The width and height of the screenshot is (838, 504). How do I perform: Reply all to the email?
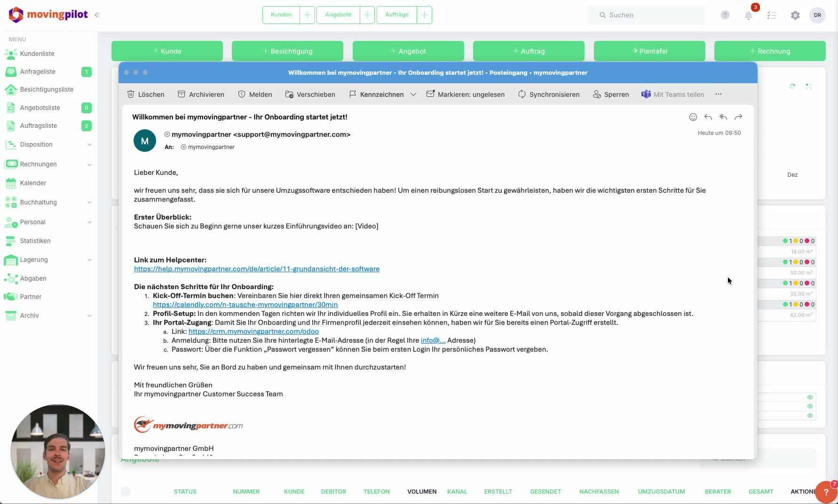tap(723, 117)
